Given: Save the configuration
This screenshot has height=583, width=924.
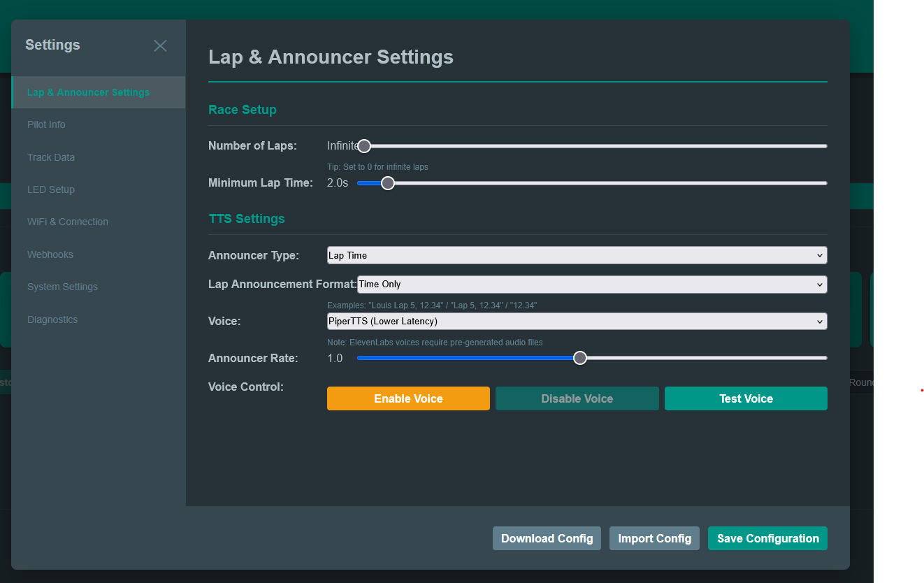Looking at the screenshot, I should (767, 538).
